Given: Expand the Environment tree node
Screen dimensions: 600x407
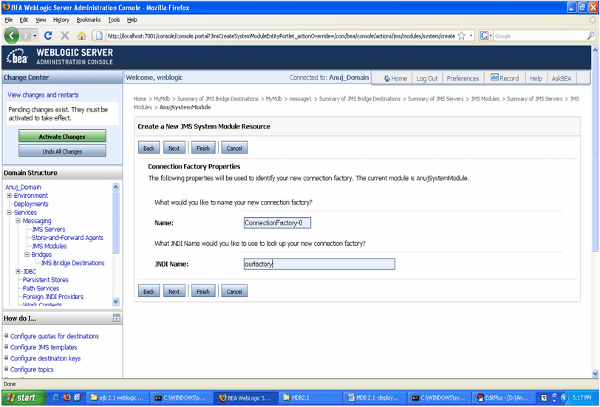Looking at the screenshot, I should [9, 195].
